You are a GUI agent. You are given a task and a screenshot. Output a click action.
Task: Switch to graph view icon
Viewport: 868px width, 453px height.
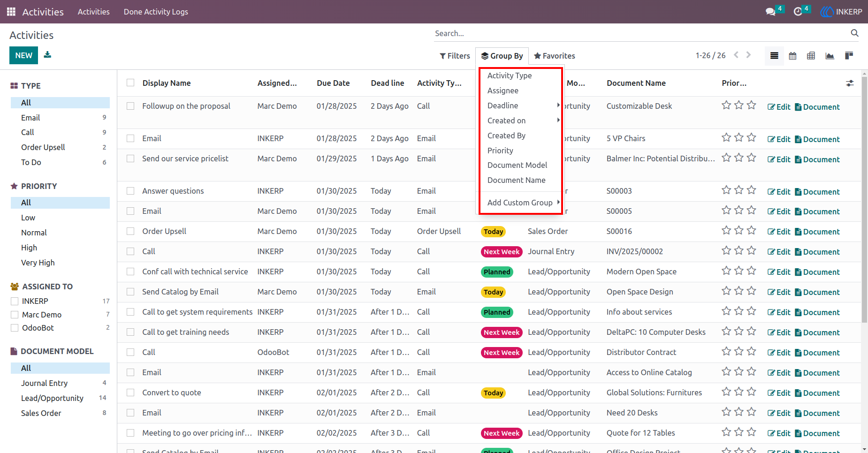830,56
